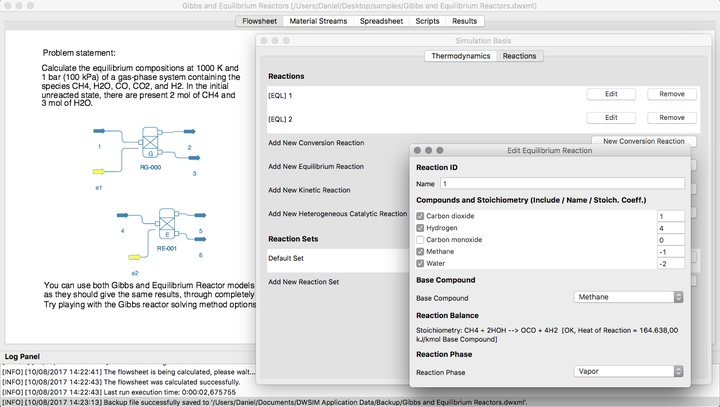720x407 pixels.
Task: Select material stream 6 arrow
Action: click(x=200, y=239)
